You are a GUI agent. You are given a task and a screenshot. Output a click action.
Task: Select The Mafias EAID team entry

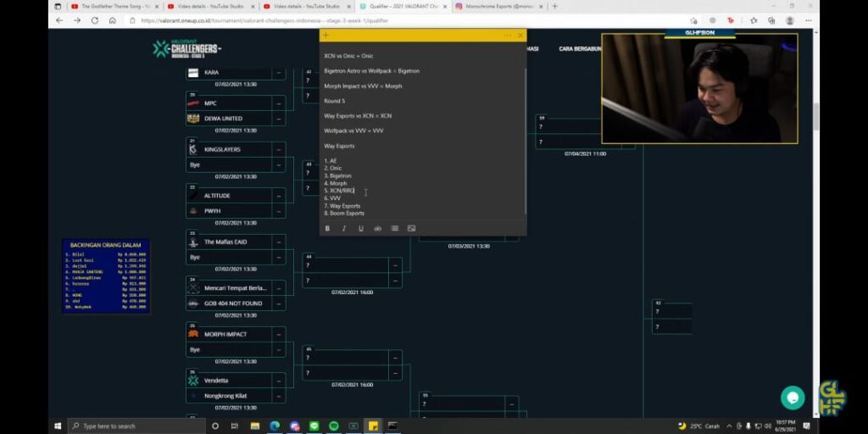coord(236,242)
